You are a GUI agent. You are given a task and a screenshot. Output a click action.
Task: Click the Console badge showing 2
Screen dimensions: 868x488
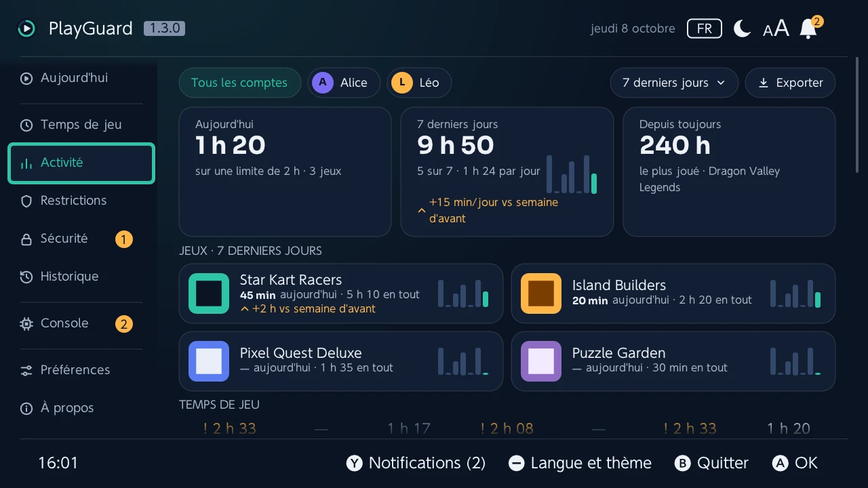click(123, 324)
